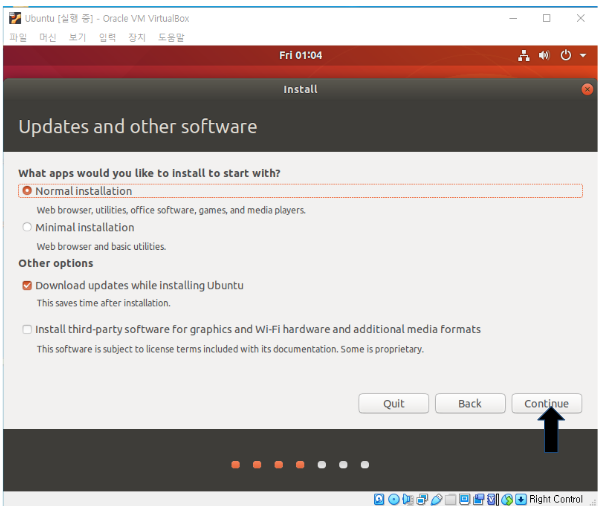Click the Ubuntu volume speaker icon in top bar

click(x=544, y=55)
